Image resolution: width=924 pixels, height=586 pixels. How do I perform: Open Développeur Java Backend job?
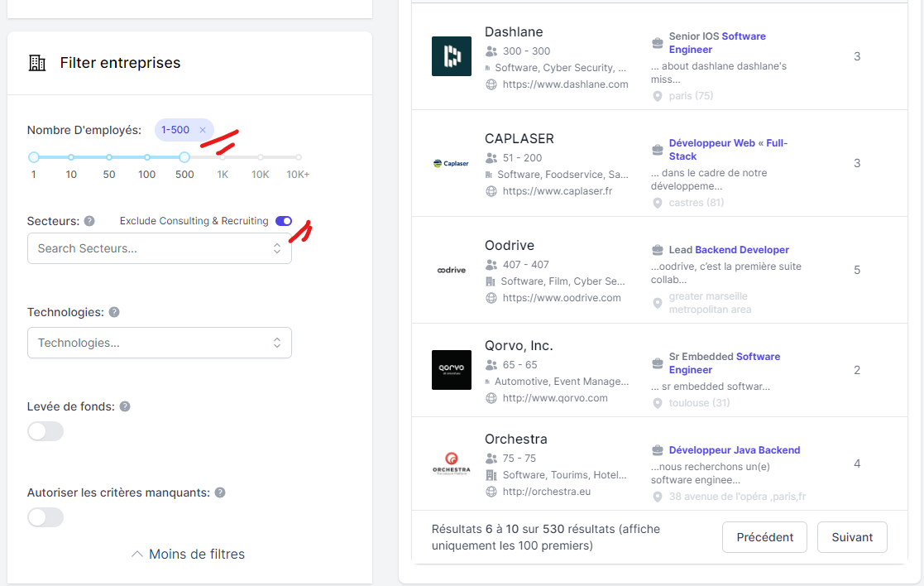[x=735, y=450]
